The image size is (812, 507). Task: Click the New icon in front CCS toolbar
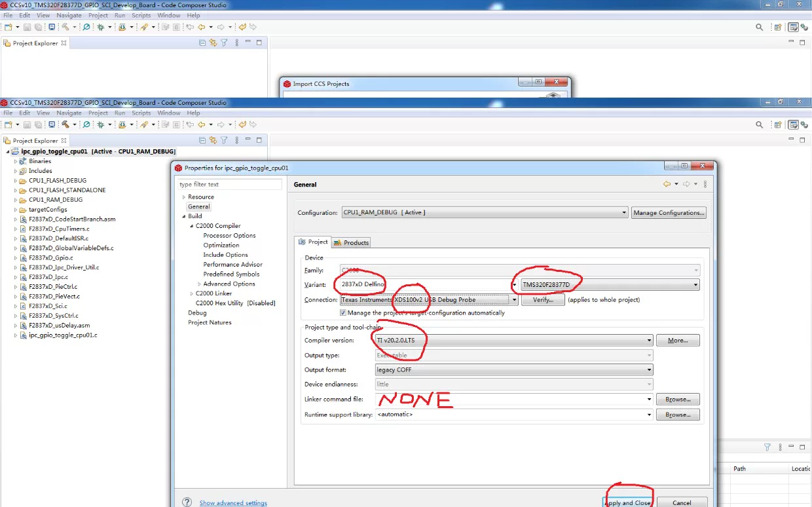pos(8,124)
